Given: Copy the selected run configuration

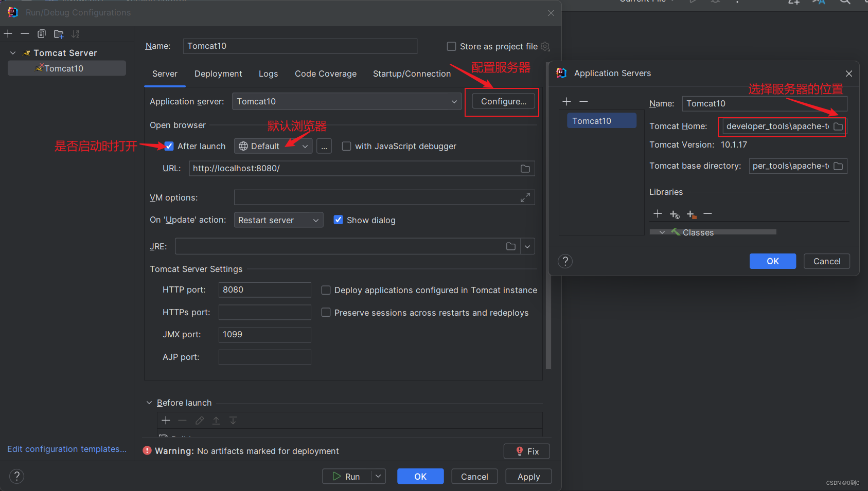Looking at the screenshot, I should click(x=42, y=34).
